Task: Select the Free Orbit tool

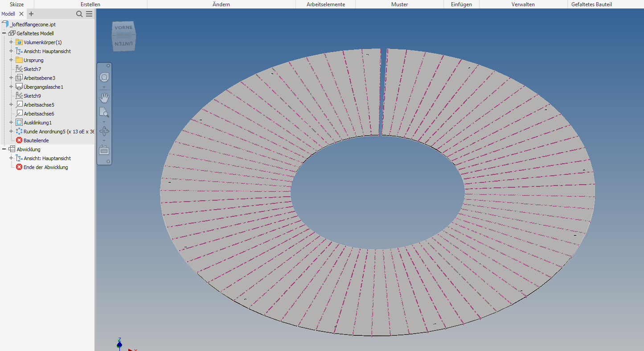Action: tap(104, 131)
